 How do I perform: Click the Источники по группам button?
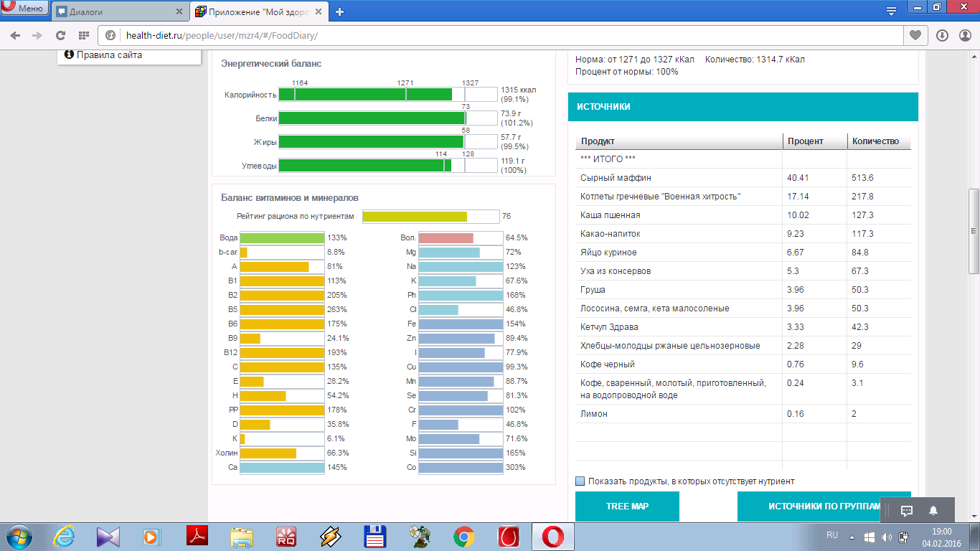coord(824,506)
